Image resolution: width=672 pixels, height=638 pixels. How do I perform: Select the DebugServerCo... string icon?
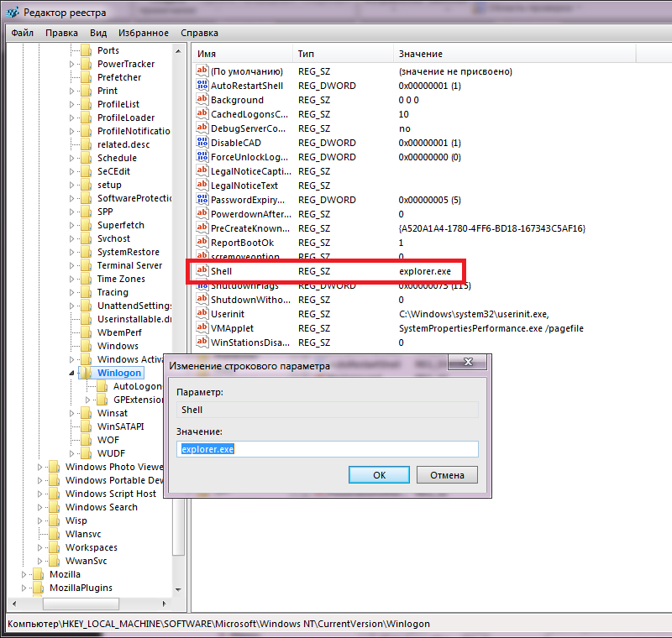coord(202,128)
